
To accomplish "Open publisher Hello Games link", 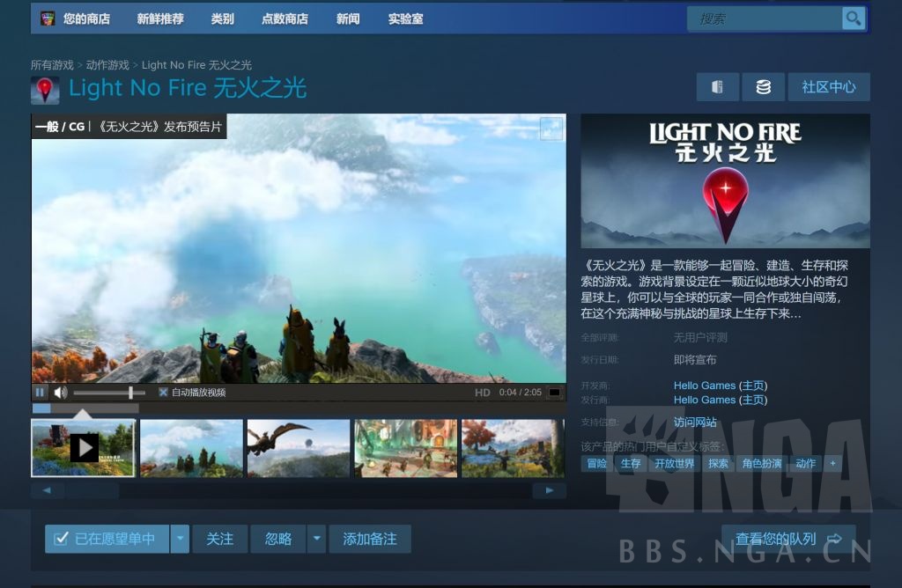I will pyautogui.click(x=705, y=400).
